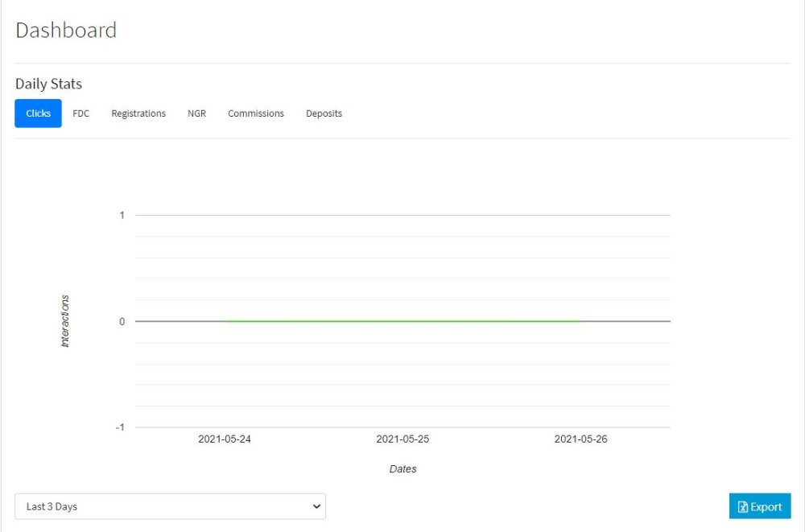Click the Daily Stats heading
Screen dimensions: 805x532
point(49,84)
